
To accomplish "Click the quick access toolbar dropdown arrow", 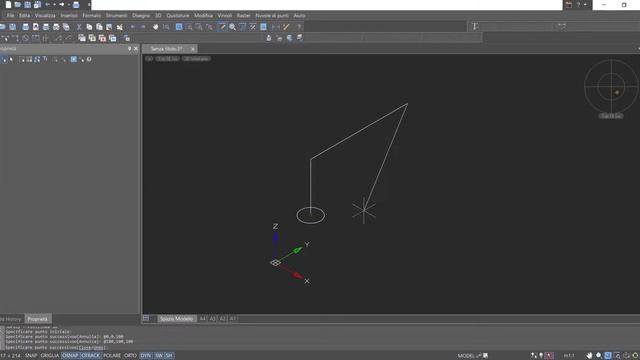I will 89,5.
